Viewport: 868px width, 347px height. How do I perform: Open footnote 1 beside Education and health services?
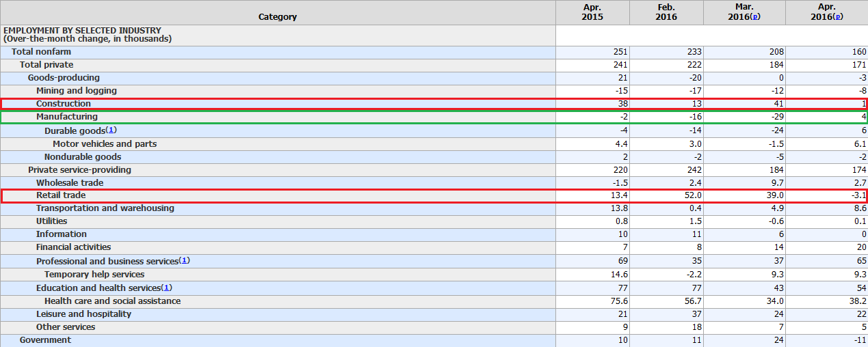(167, 288)
